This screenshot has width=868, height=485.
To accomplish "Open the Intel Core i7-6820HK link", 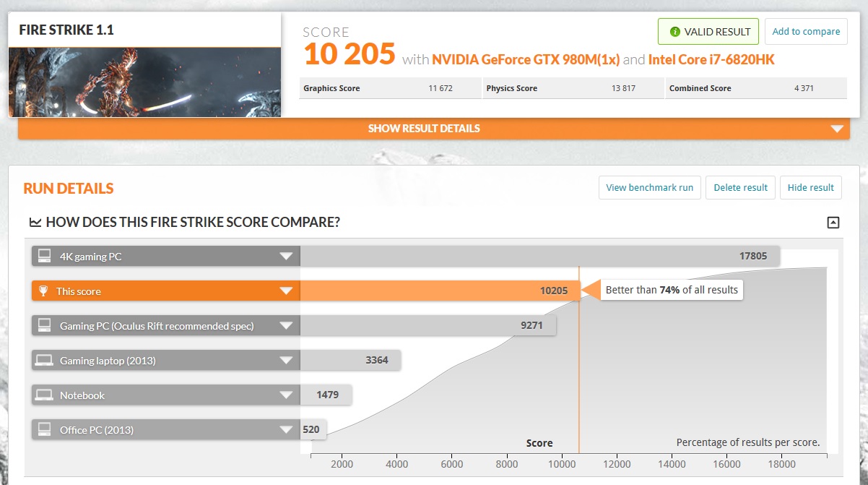I will click(x=711, y=59).
